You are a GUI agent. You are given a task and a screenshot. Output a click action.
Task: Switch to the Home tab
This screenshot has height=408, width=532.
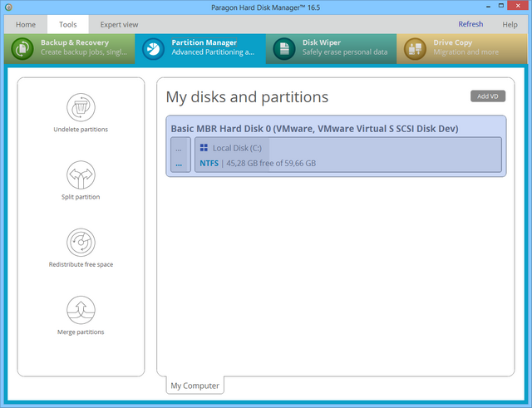(x=26, y=25)
